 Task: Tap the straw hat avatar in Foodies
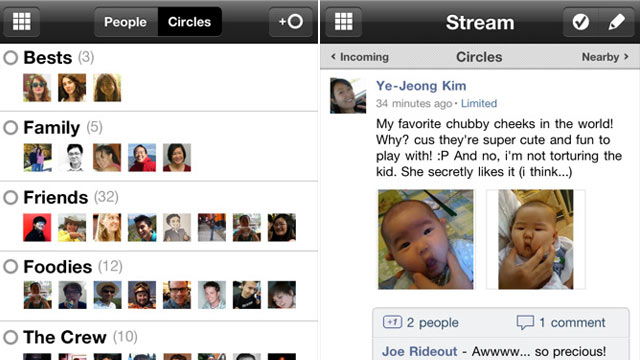coord(107,295)
